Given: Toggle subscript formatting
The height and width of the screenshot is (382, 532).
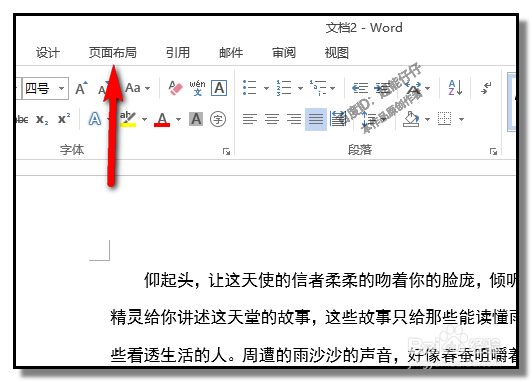Looking at the screenshot, I should (x=42, y=119).
